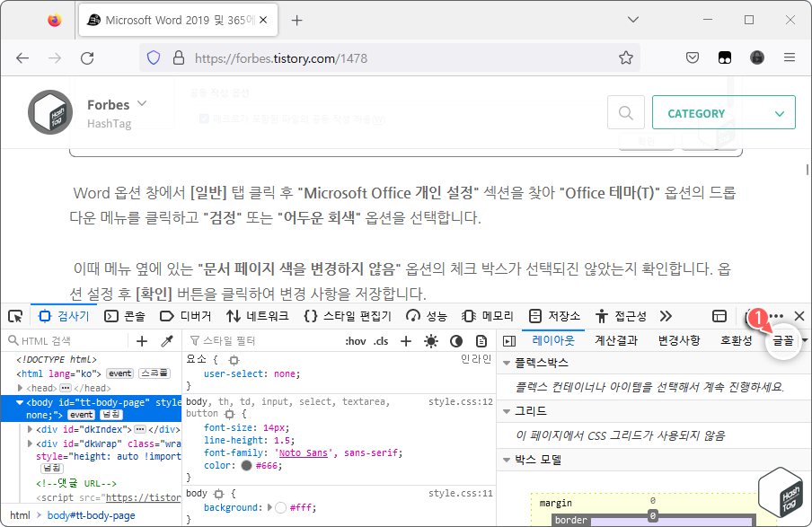This screenshot has height=527, width=812.
Task: Open the tracking protection shield icon
Action: (154, 57)
